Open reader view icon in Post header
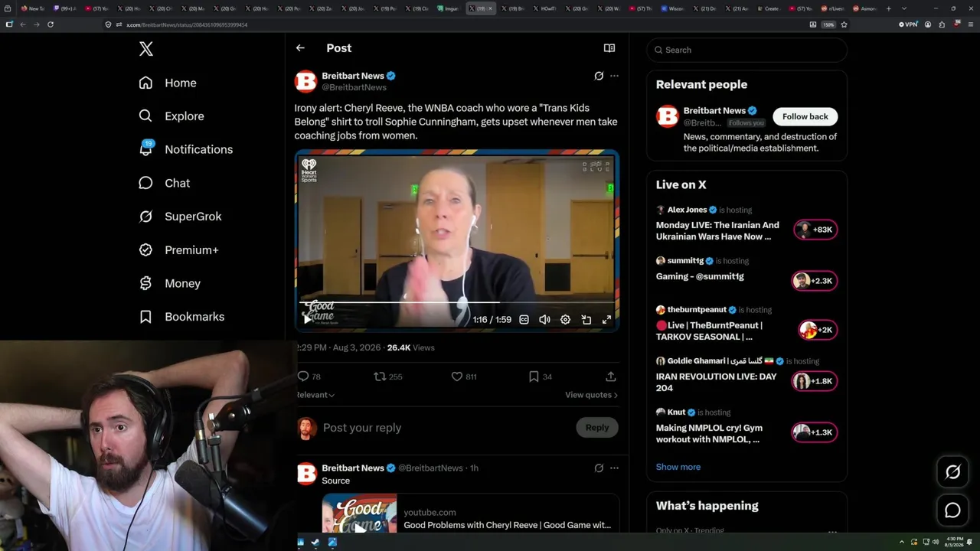The image size is (980, 551). point(609,48)
